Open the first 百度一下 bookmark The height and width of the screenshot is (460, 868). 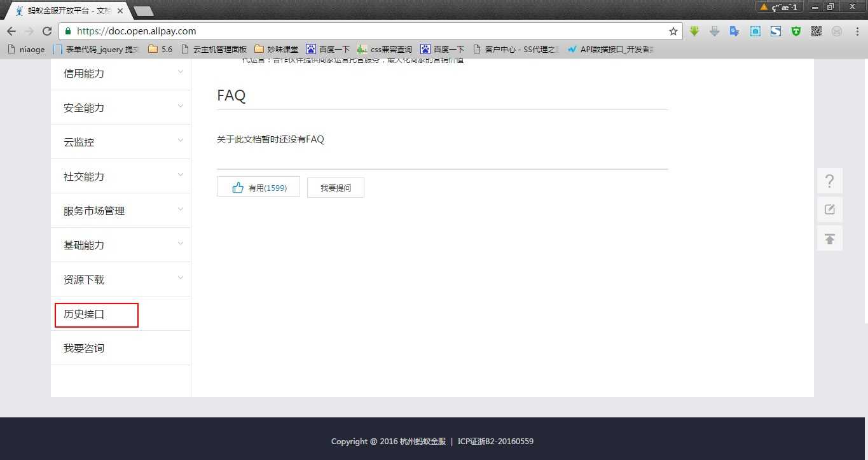click(328, 49)
